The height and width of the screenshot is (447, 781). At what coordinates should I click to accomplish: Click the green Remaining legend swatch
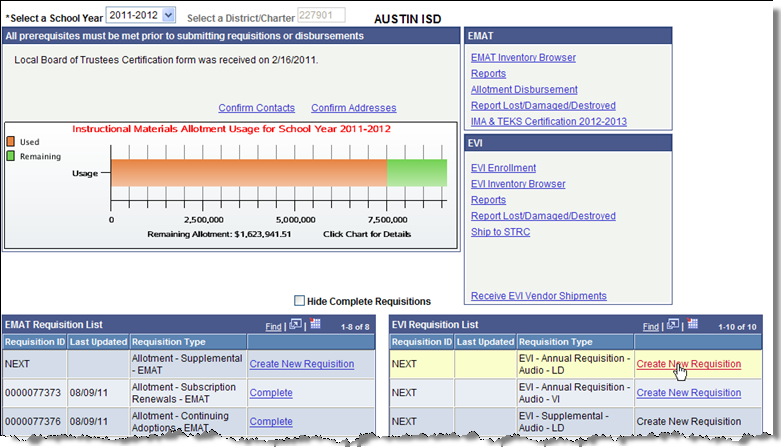[10, 156]
